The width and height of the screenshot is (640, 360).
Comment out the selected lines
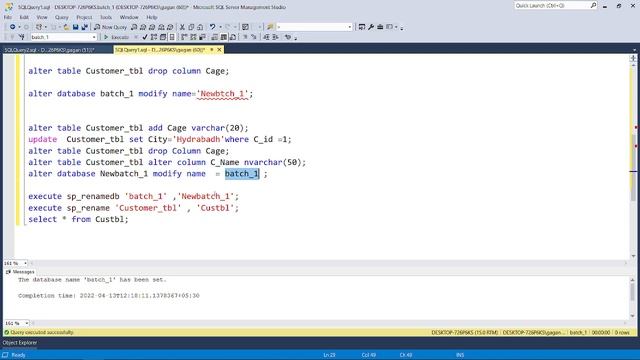[245, 37]
